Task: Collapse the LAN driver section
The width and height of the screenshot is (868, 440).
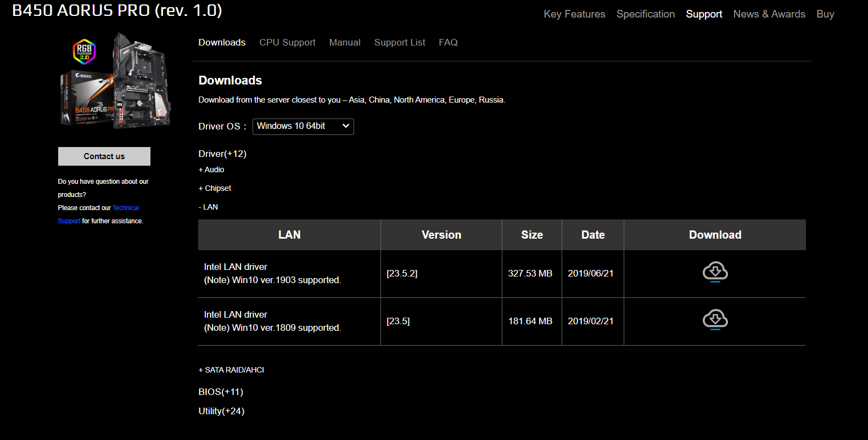Action: pyautogui.click(x=208, y=207)
